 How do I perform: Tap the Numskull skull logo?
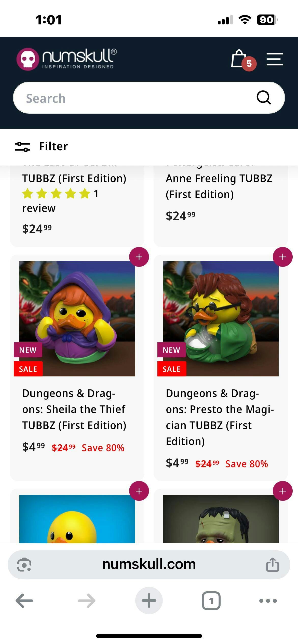tap(28, 59)
